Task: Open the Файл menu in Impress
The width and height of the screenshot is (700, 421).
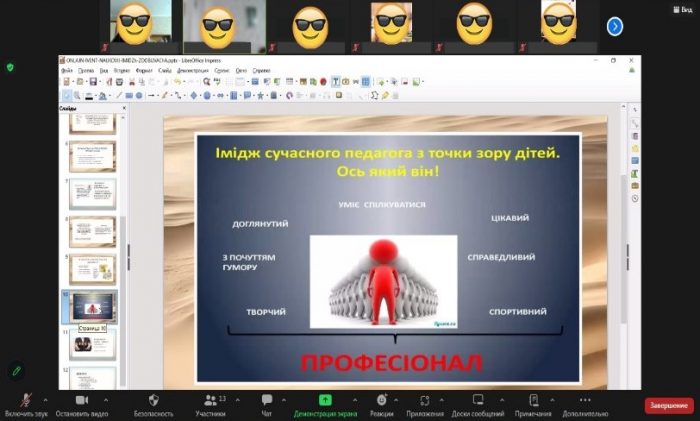Action: pos(66,71)
